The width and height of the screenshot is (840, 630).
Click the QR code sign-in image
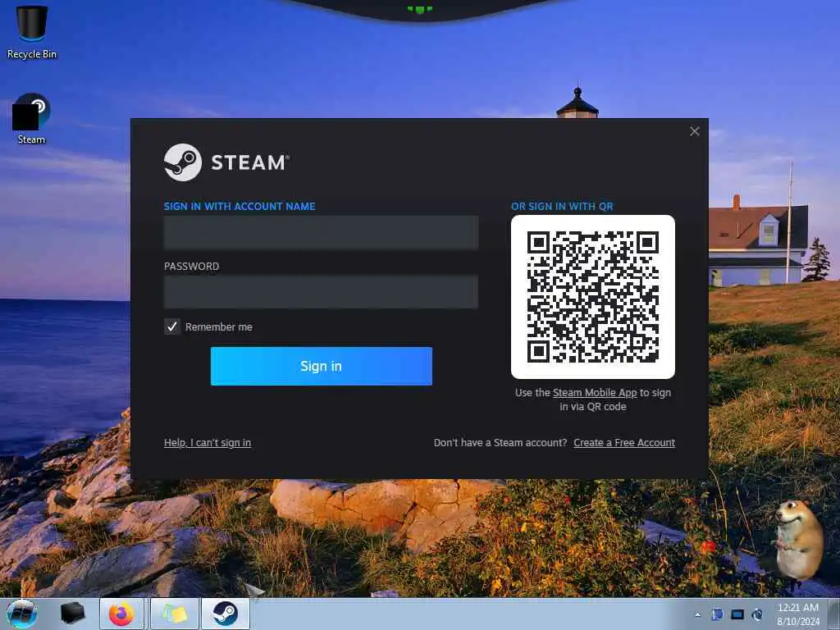click(593, 297)
